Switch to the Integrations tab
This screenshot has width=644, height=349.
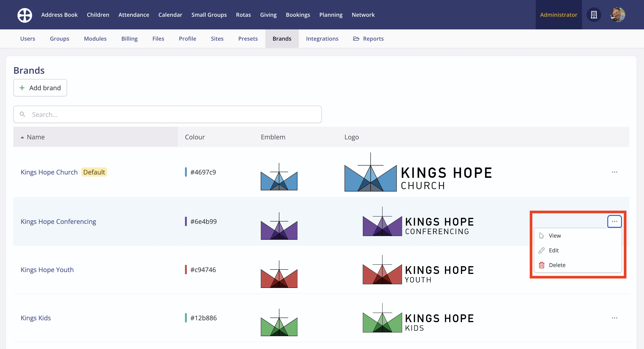[x=322, y=39]
